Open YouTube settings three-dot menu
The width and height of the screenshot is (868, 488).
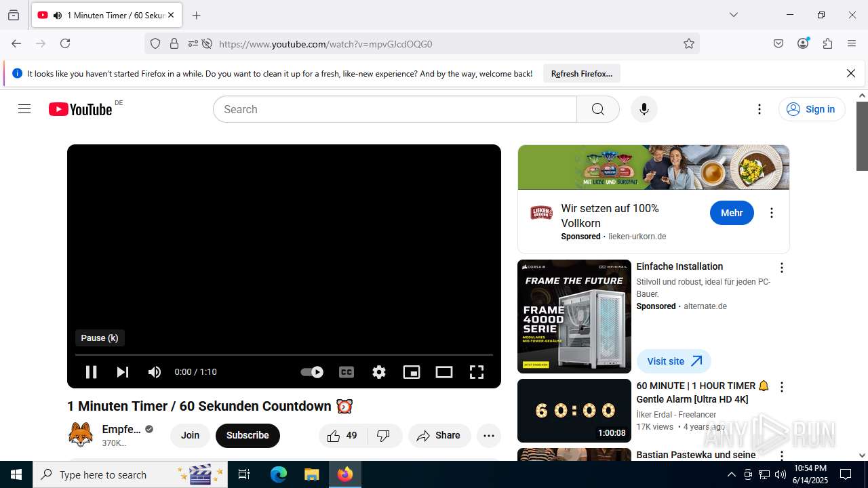759,109
